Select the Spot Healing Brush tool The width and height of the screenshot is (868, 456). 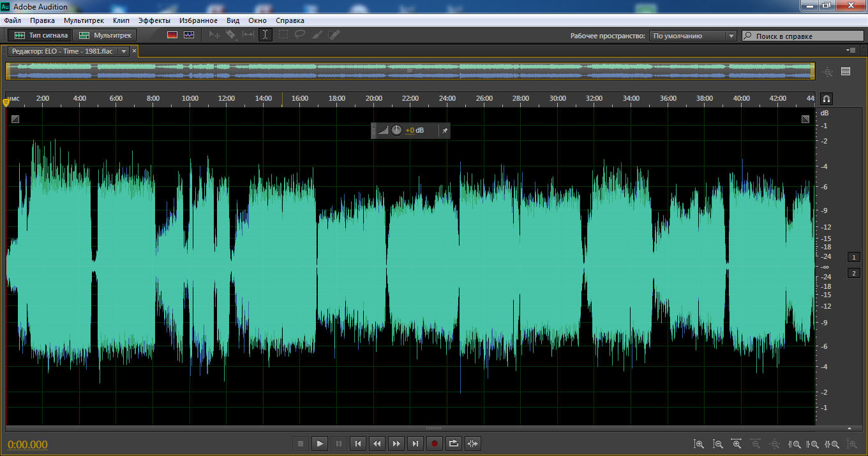coord(333,35)
